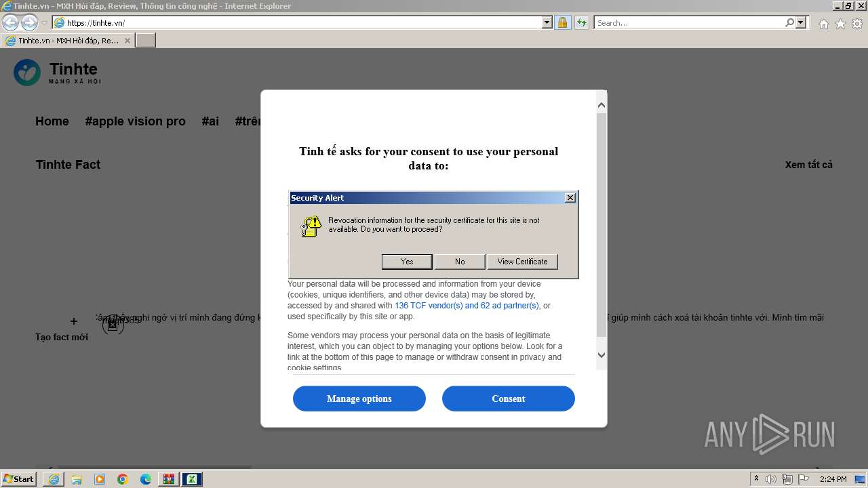Click the warning padlock alert icon
Image resolution: width=868 pixels, height=488 pixels.
click(311, 226)
